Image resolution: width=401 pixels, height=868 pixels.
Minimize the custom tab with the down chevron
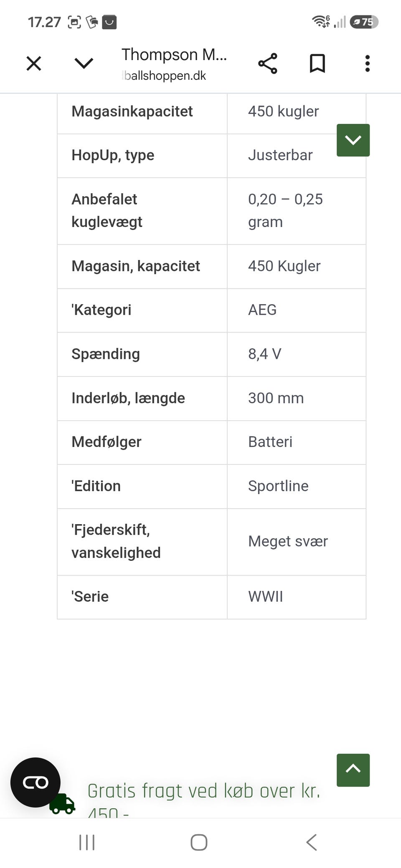pos(84,63)
